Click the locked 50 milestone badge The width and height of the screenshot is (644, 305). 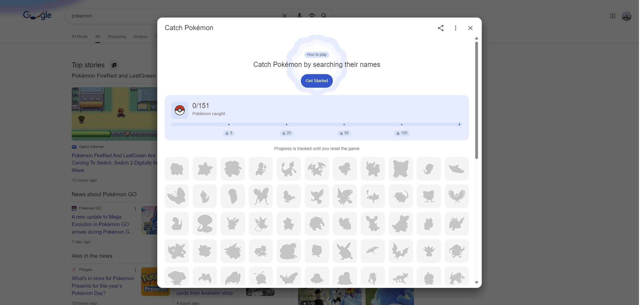(344, 133)
